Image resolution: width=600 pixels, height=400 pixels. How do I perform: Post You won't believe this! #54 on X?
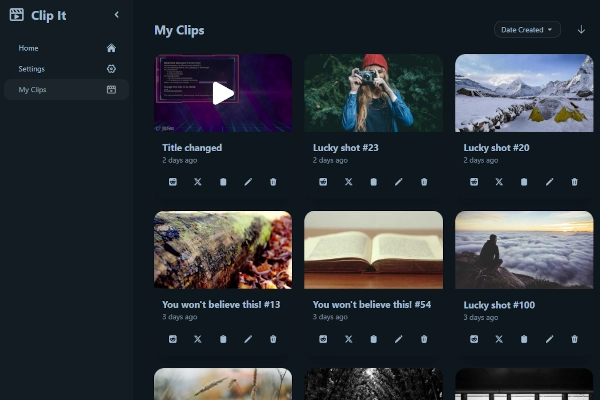349,339
